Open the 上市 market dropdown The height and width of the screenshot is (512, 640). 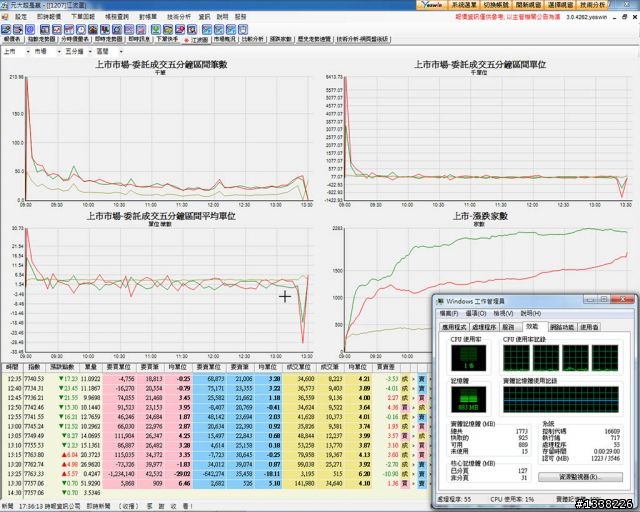point(16,51)
